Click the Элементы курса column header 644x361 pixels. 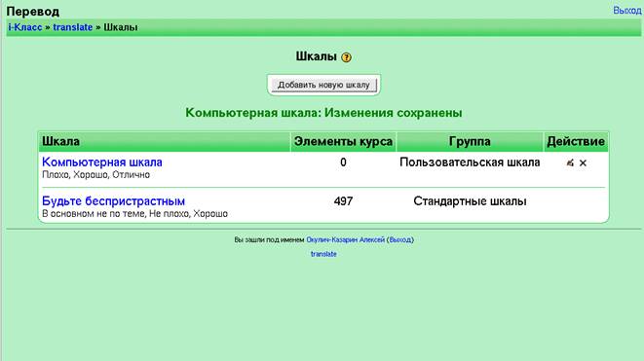point(343,141)
